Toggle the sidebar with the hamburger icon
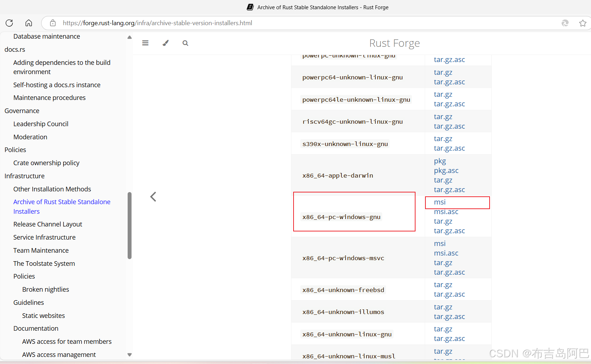 [145, 43]
